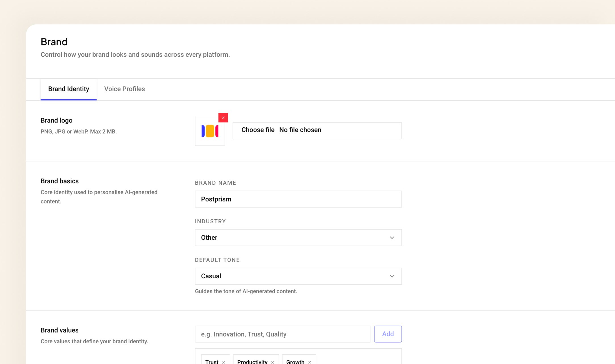Remove the uploaded brand logo with red X
615x364 pixels.
click(223, 118)
